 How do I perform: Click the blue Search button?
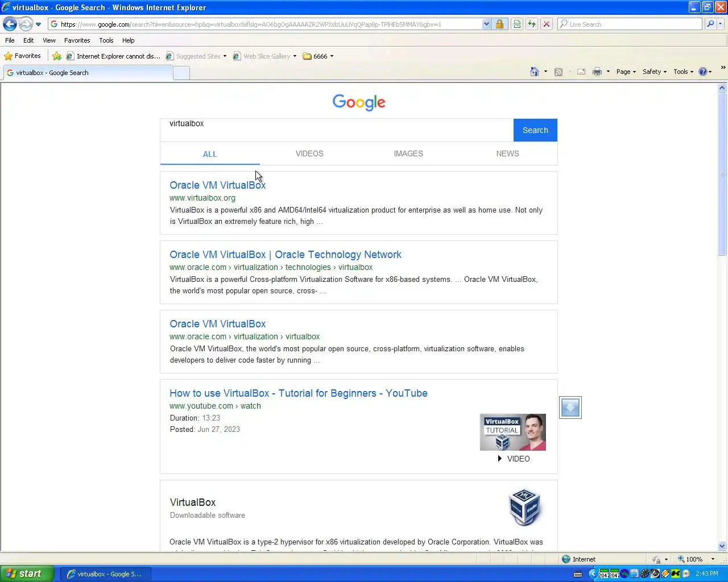(535, 130)
